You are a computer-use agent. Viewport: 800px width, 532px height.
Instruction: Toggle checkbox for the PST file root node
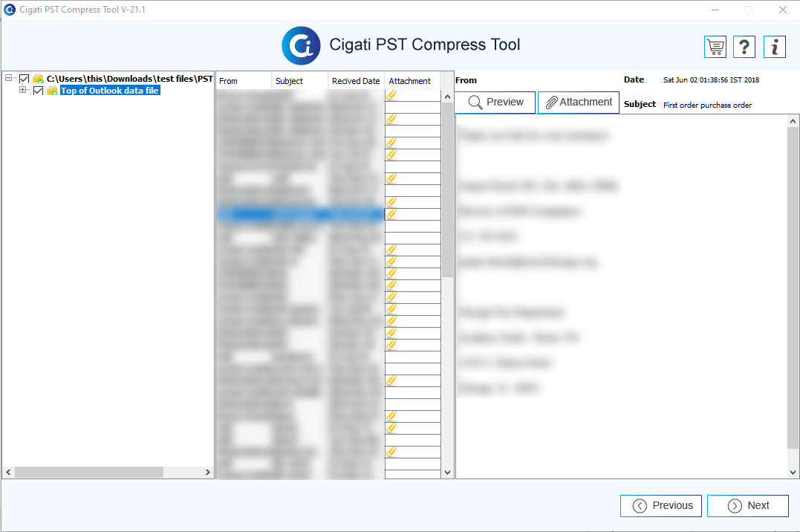[24, 79]
